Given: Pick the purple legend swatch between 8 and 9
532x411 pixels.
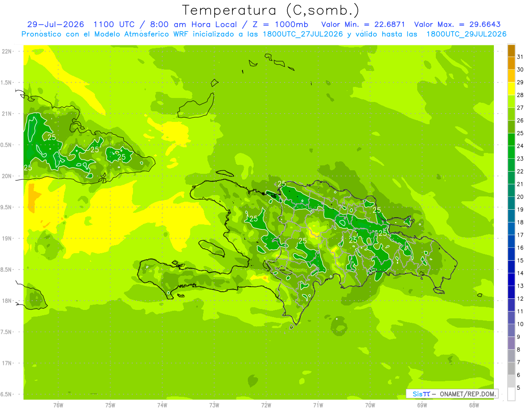Looking at the screenshot, I should 511,343.
